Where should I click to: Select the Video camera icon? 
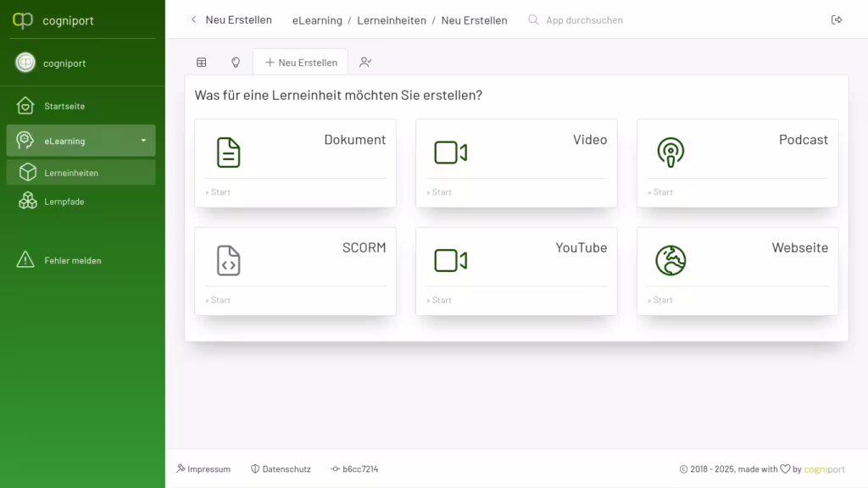click(x=450, y=152)
